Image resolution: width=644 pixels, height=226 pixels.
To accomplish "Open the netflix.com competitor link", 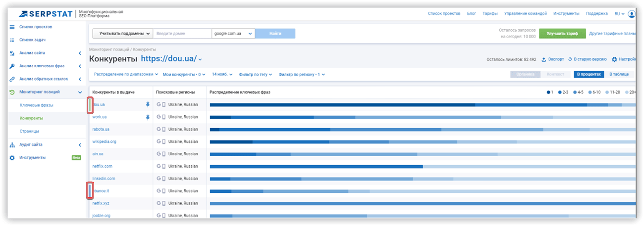I will 102,166.
